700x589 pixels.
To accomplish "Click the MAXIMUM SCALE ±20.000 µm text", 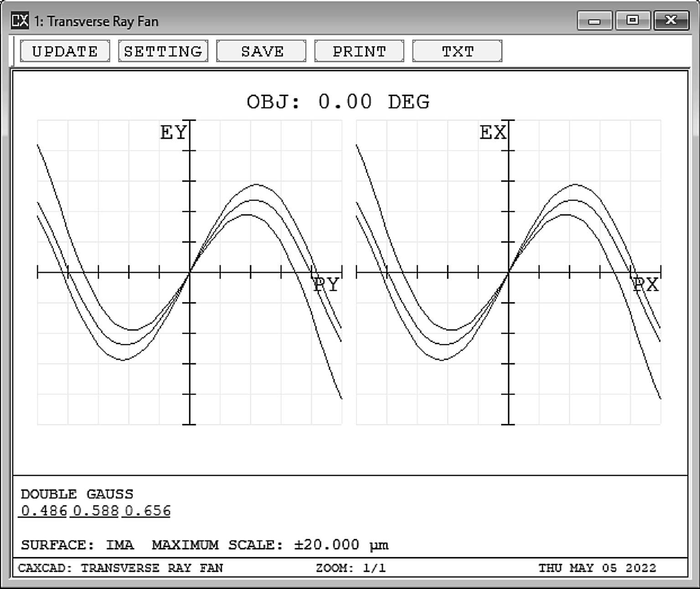I will [270, 545].
